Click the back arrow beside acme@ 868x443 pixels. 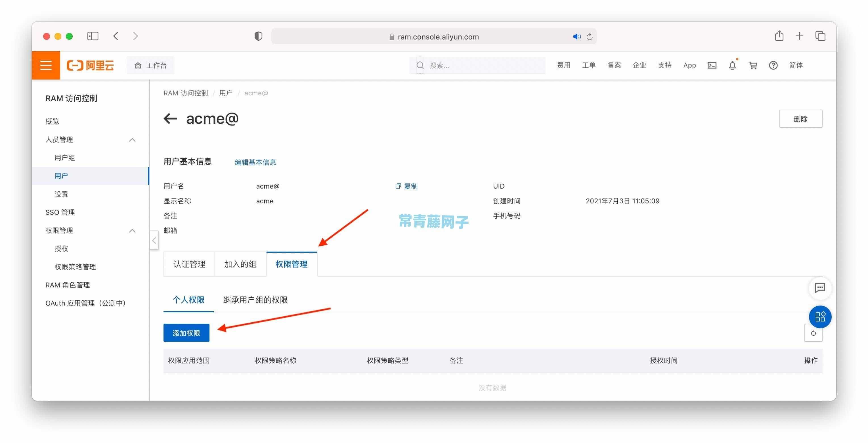click(170, 119)
